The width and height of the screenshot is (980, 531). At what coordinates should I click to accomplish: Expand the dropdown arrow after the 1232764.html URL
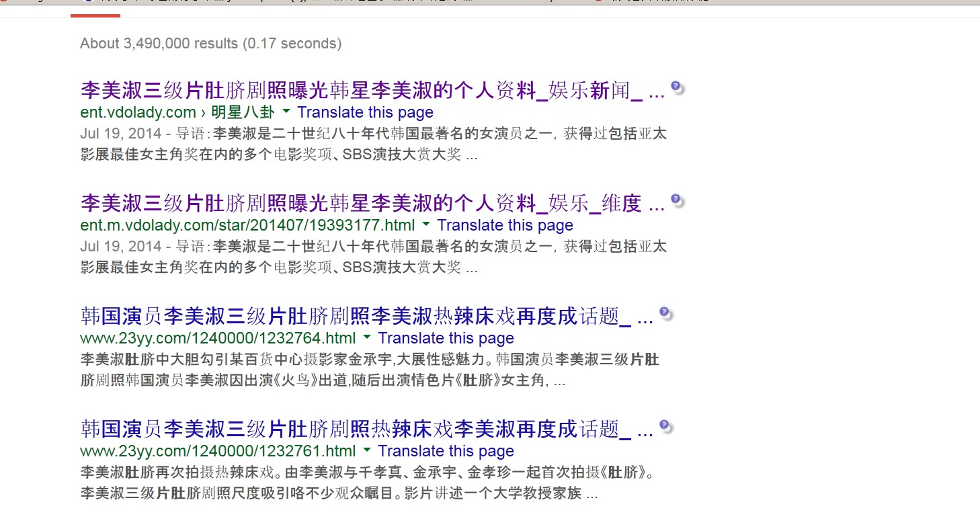click(x=367, y=337)
